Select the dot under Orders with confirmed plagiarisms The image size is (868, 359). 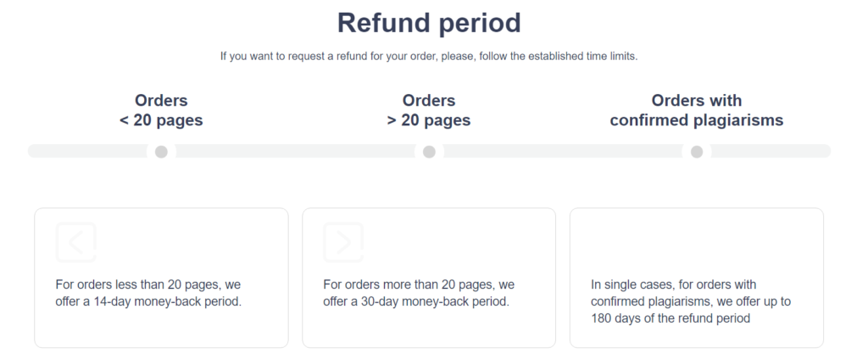[x=697, y=152]
